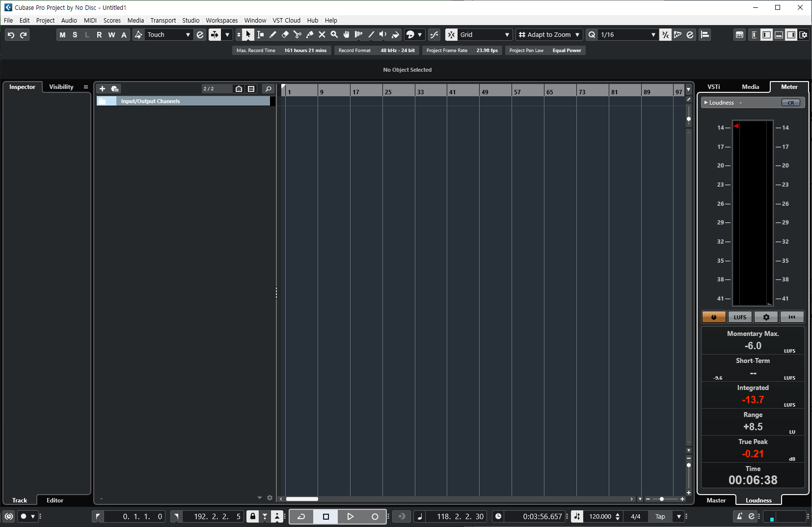Select the Time Warp tool
812x527 pixels.
coord(359,34)
